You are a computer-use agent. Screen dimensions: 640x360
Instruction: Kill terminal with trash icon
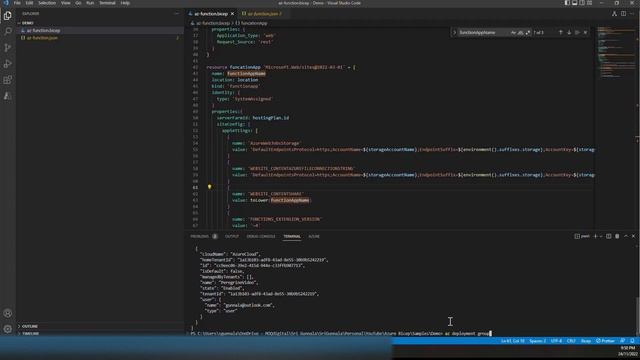click(x=617, y=236)
